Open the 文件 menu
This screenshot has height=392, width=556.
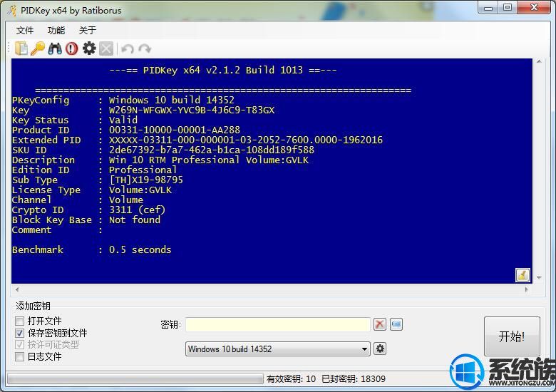[25, 31]
